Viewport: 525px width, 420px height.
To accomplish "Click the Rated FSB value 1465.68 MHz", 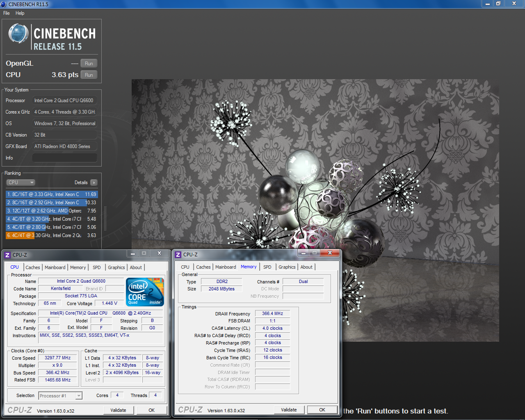I will point(57,380).
